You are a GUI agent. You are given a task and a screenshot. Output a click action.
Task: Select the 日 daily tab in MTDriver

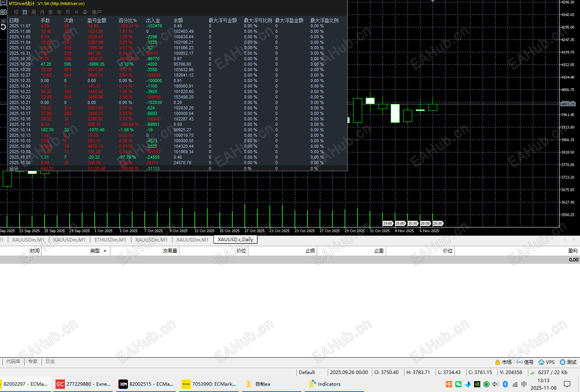pyautogui.click(x=25, y=12)
